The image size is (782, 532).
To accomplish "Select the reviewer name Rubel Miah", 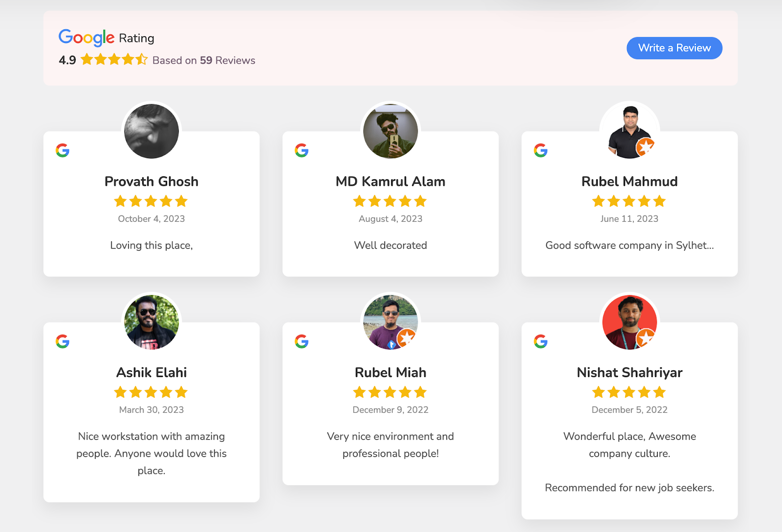I will (391, 373).
